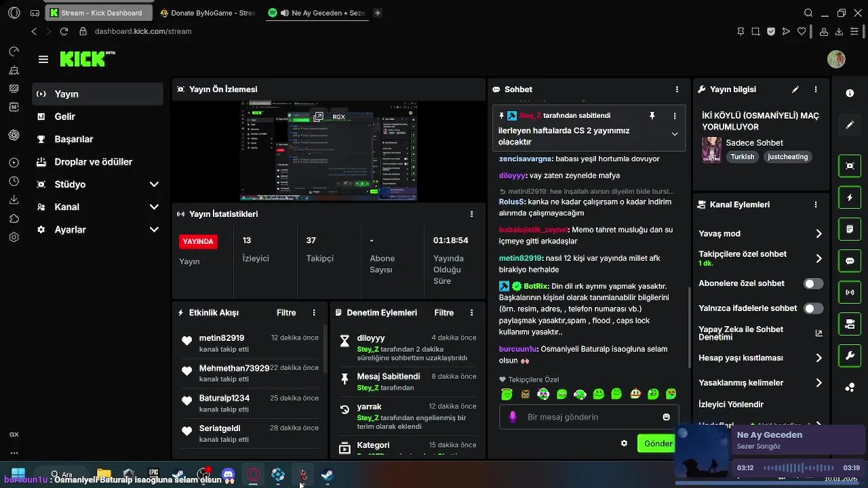The height and width of the screenshot is (488, 868).
Task: Open Etkinlik Akışı Filtre
Action: tap(286, 313)
